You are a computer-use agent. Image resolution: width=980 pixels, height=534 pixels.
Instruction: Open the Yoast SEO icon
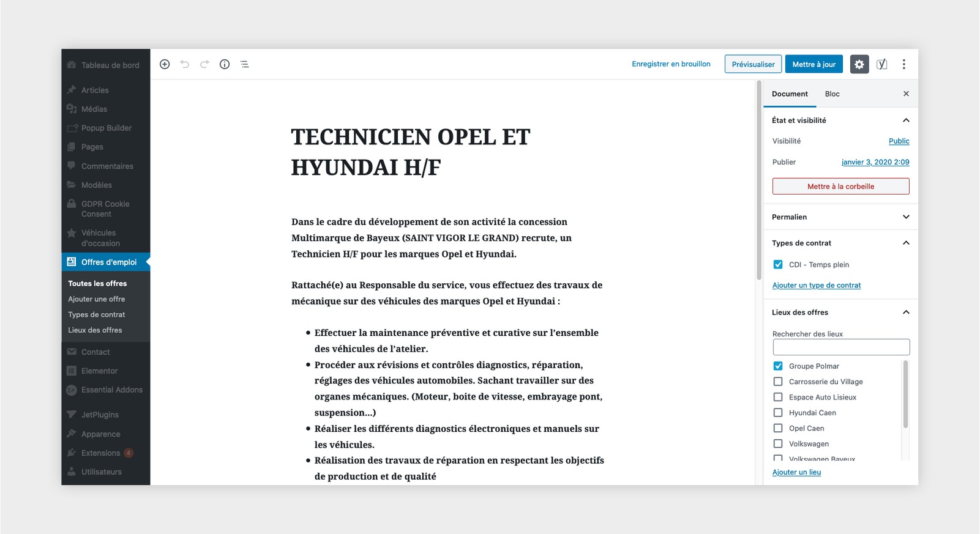click(x=881, y=64)
